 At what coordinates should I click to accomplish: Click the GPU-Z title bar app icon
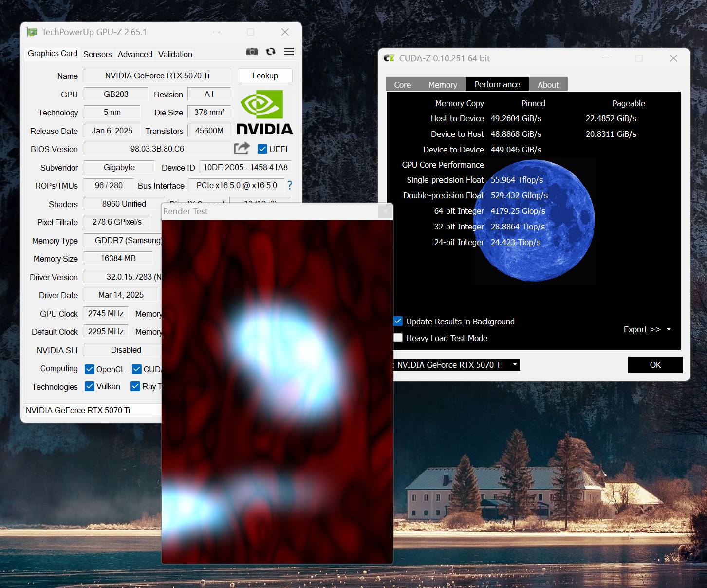pyautogui.click(x=32, y=32)
